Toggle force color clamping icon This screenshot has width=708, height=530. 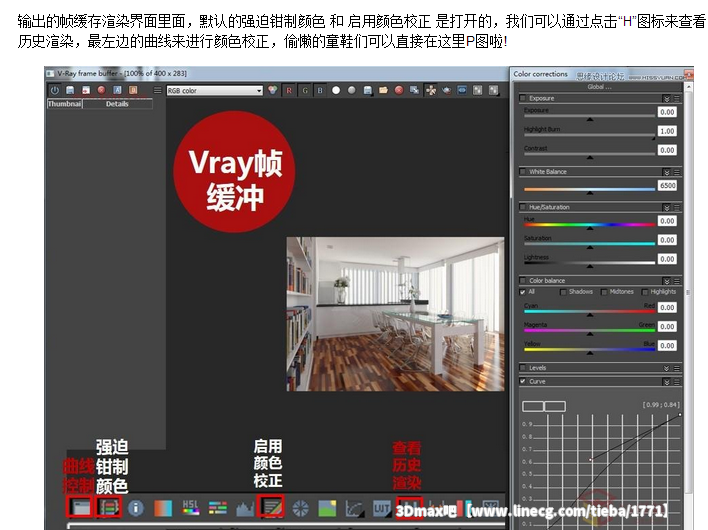tap(109, 507)
